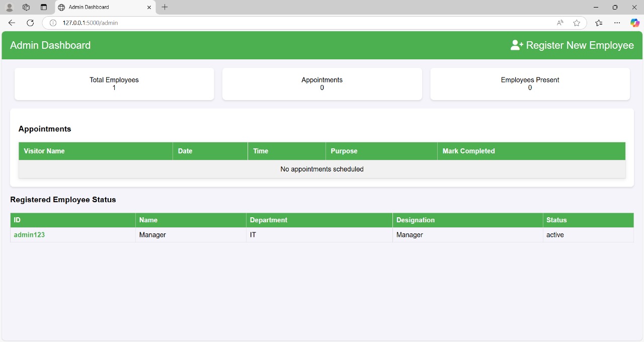Click the Register New Employee person icon

coord(515,45)
